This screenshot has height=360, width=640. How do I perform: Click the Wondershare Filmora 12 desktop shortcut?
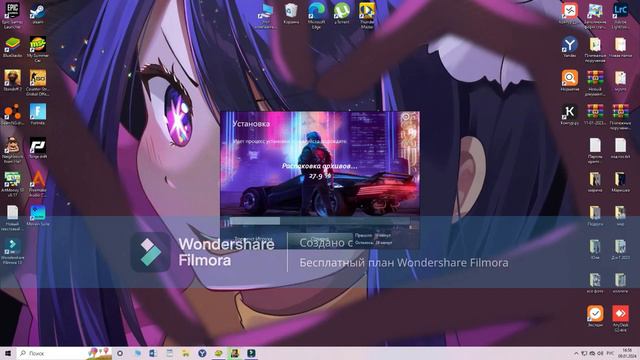click(x=12, y=251)
